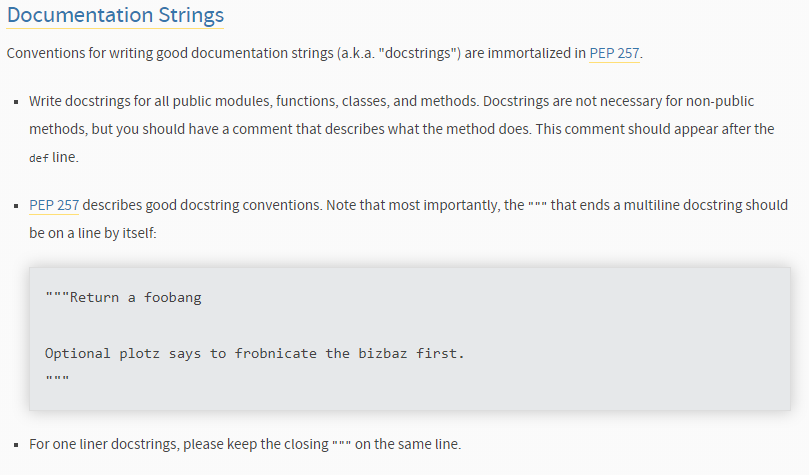Click the bullet marker before "PEP 257 describes"
The image size is (809, 475).
[15, 206]
